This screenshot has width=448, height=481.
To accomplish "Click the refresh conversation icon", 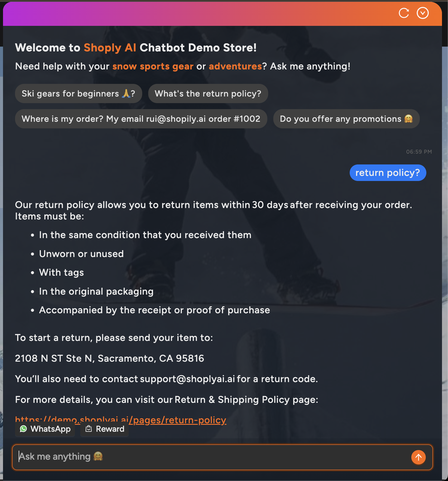I will pos(404,13).
